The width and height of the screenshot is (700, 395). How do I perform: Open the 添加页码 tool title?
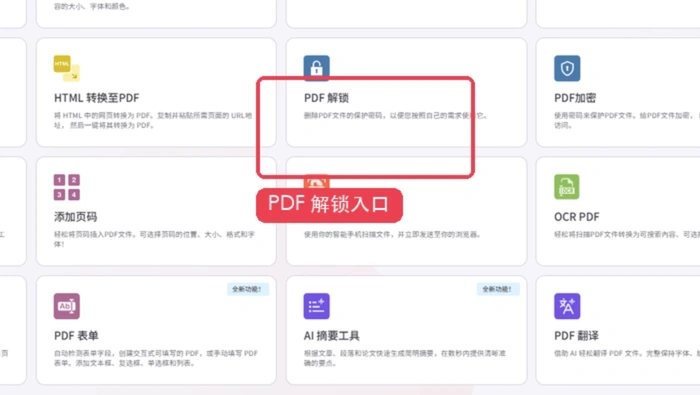coord(75,216)
